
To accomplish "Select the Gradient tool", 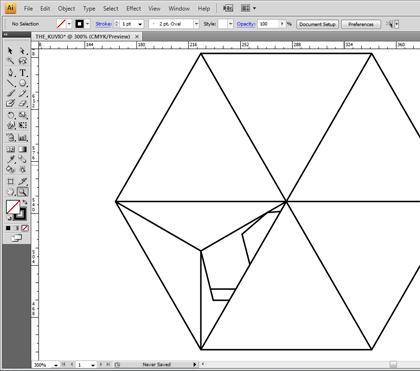I will [22, 149].
